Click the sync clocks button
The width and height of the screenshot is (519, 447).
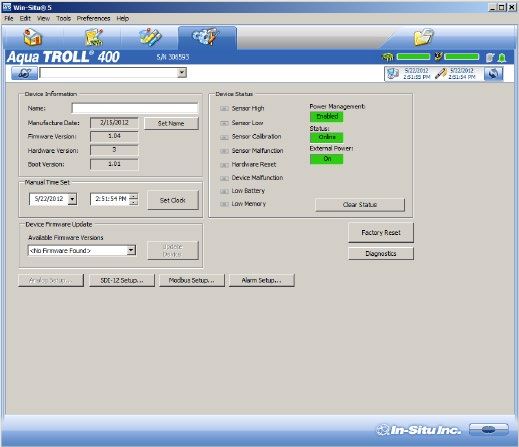point(493,74)
